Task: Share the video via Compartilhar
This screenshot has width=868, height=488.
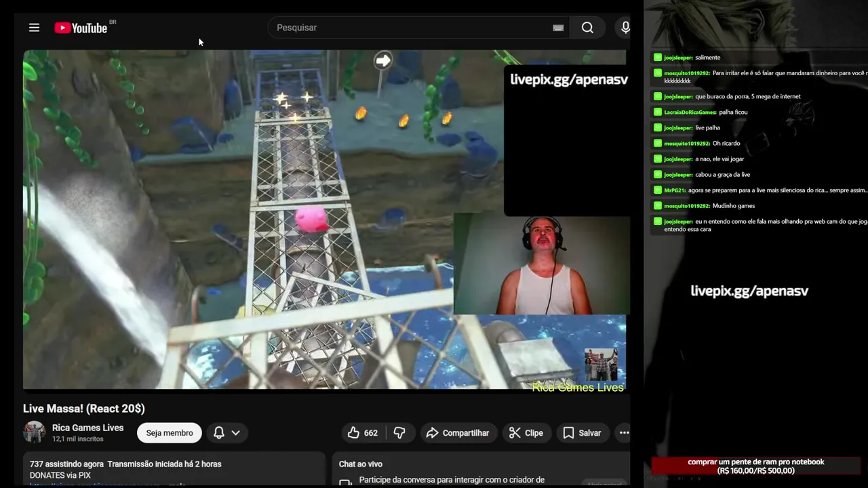Action: pyautogui.click(x=458, y=433)
